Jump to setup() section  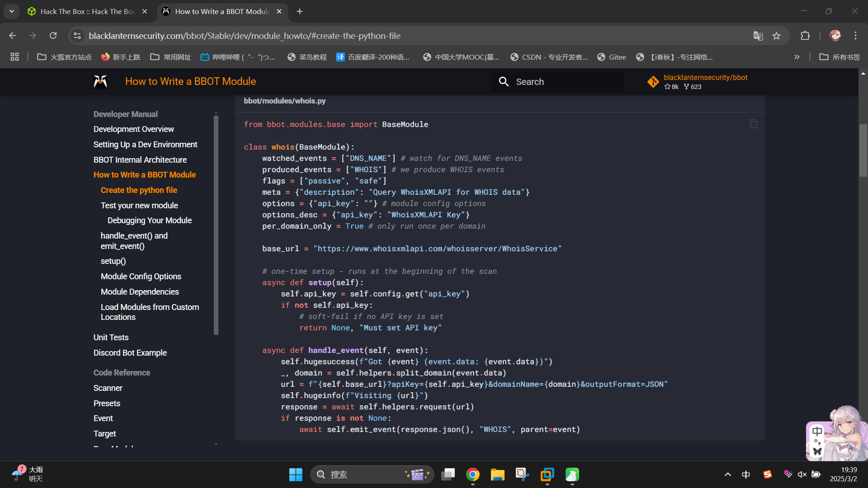pos(113,261)
